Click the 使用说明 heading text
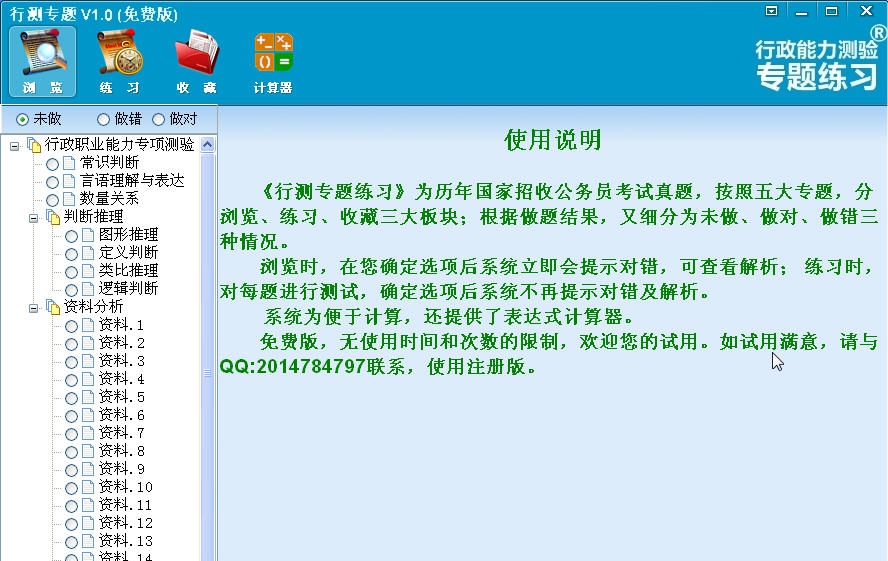Screen dimensions: 888x561 coord(553,140)
